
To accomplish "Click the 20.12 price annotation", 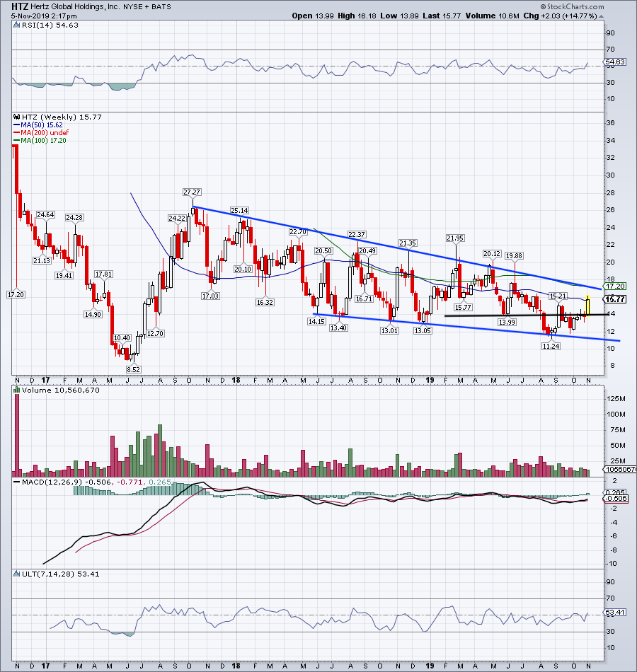I will coord(492,254).
